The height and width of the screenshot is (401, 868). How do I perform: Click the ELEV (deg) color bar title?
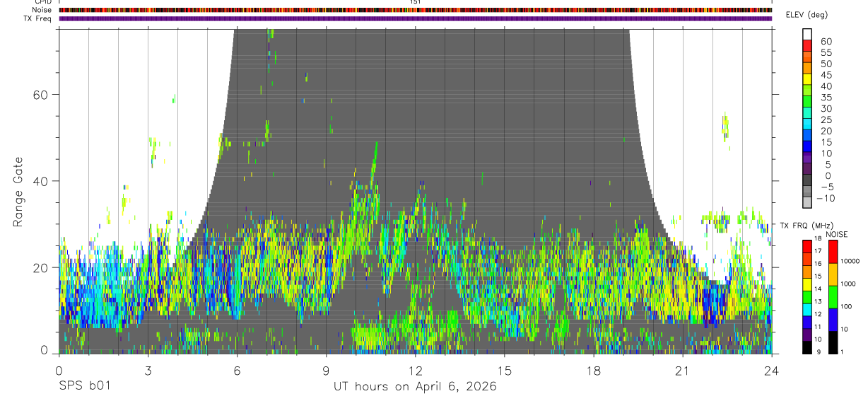coord(806,15)
